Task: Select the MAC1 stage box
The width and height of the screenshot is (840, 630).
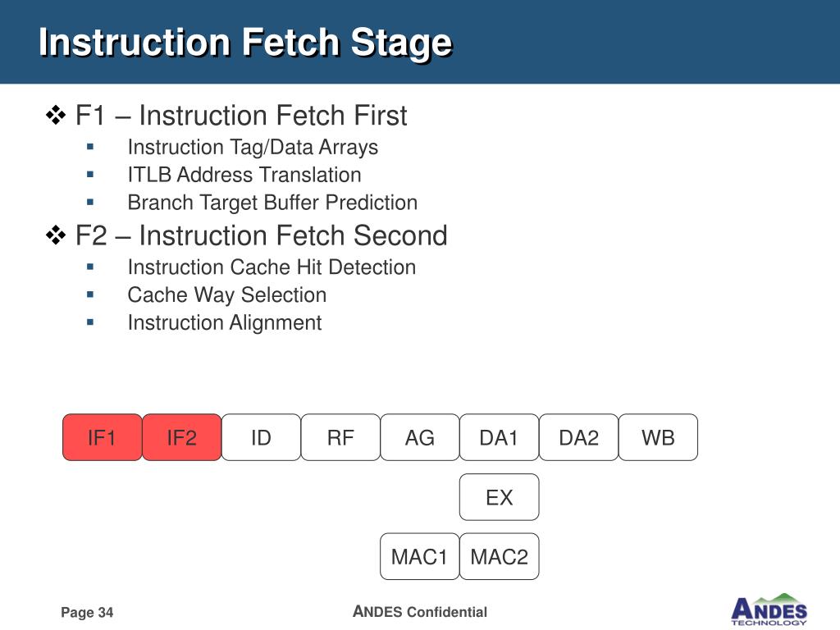Action: (419, 557)
